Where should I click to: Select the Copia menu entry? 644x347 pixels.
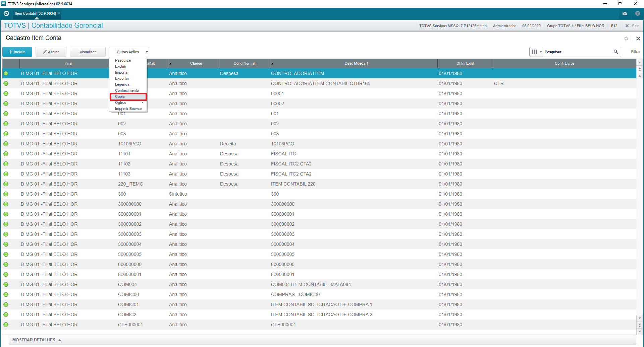click(x=128, y=97)
